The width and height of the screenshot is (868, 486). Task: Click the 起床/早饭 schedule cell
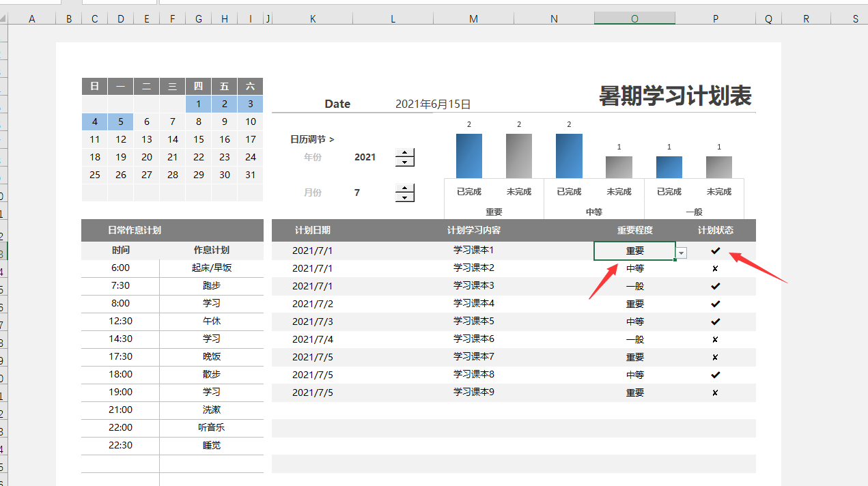212,268
